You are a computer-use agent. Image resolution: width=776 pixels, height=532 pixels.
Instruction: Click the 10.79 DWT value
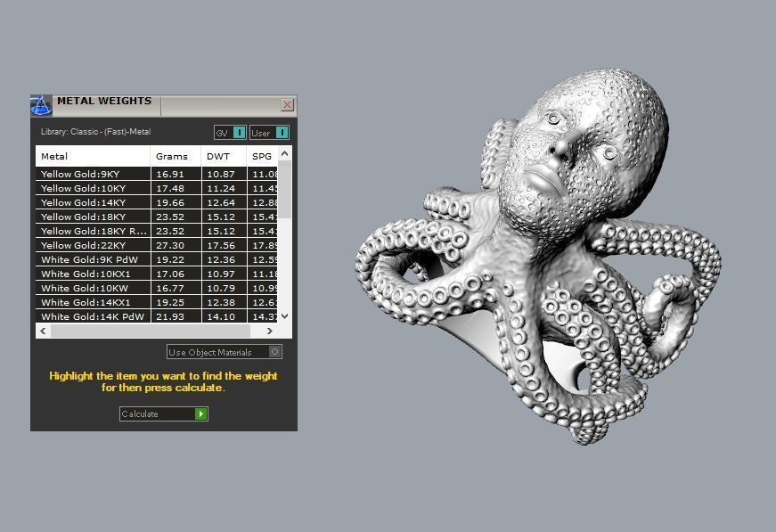point(221,288)
